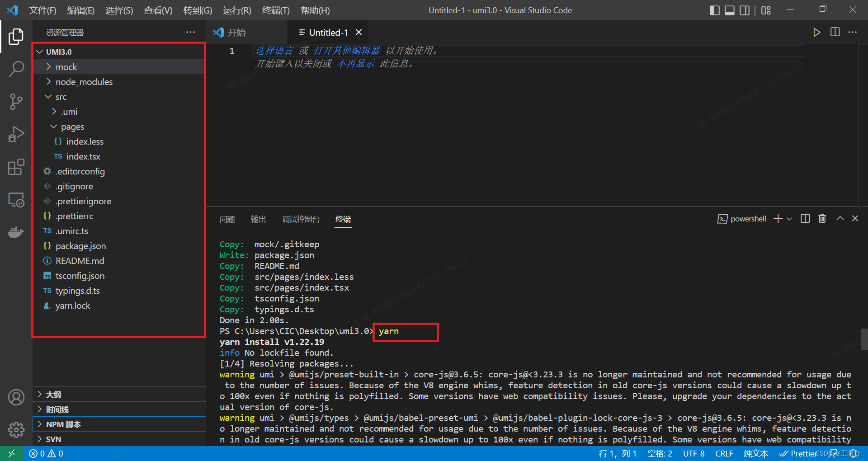Click the 不再显示 link in editor

click(356, 64)
